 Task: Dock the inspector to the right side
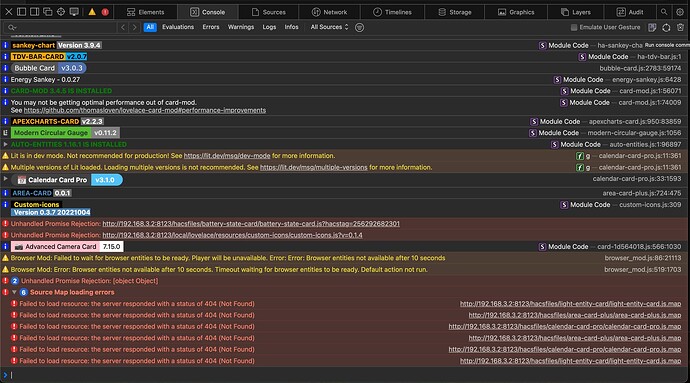point(34,12)
